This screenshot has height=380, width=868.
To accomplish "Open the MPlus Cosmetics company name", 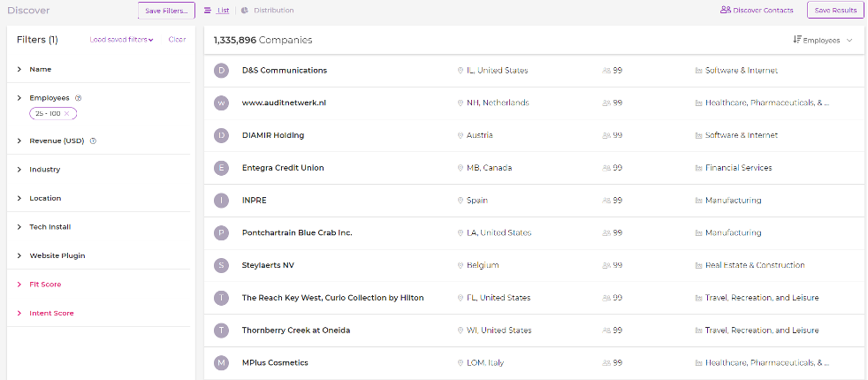I will 275,363.
